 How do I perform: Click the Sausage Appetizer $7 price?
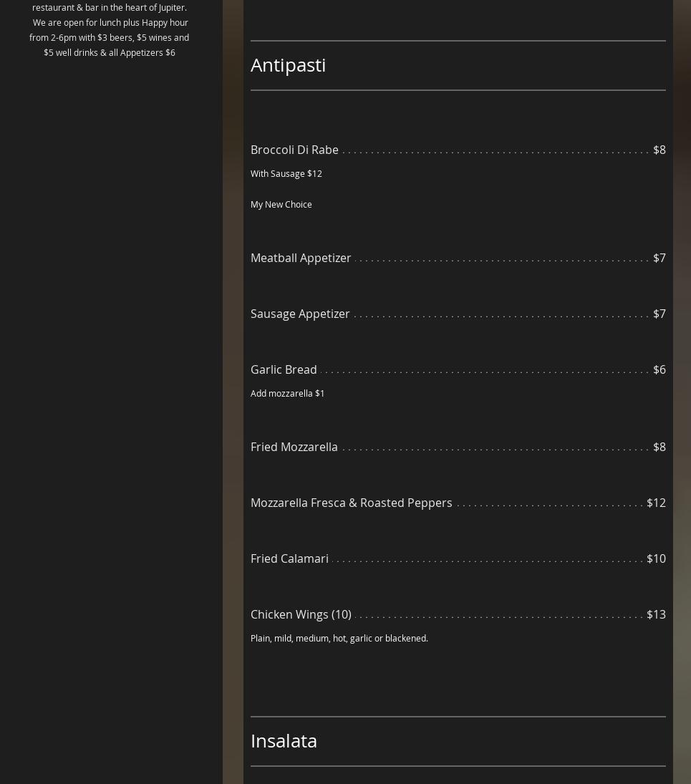point(659,314)
